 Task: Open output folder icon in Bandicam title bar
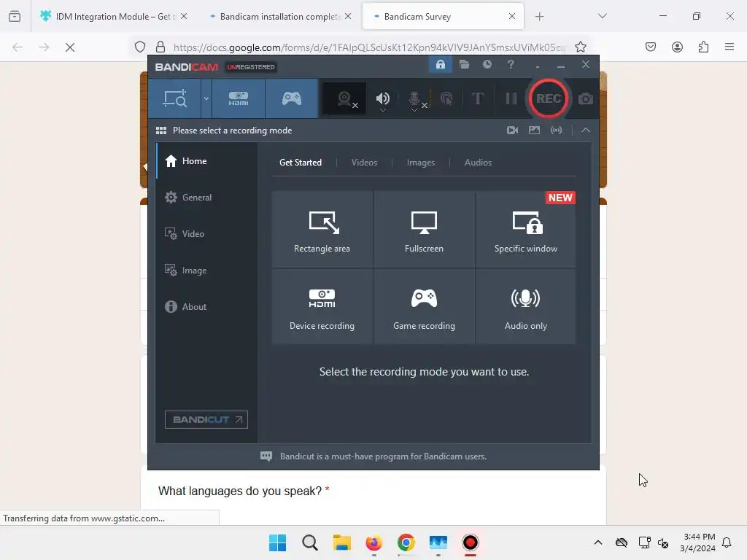[464, 64]
